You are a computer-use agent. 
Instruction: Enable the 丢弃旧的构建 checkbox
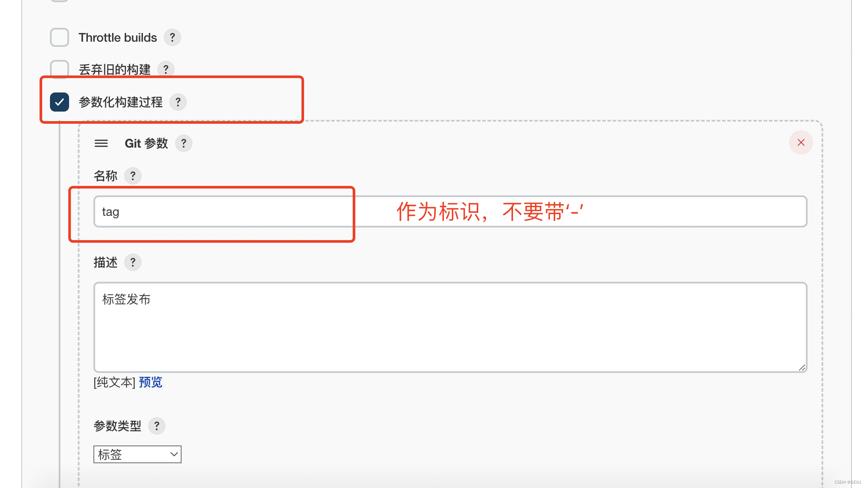click(59, 69)
